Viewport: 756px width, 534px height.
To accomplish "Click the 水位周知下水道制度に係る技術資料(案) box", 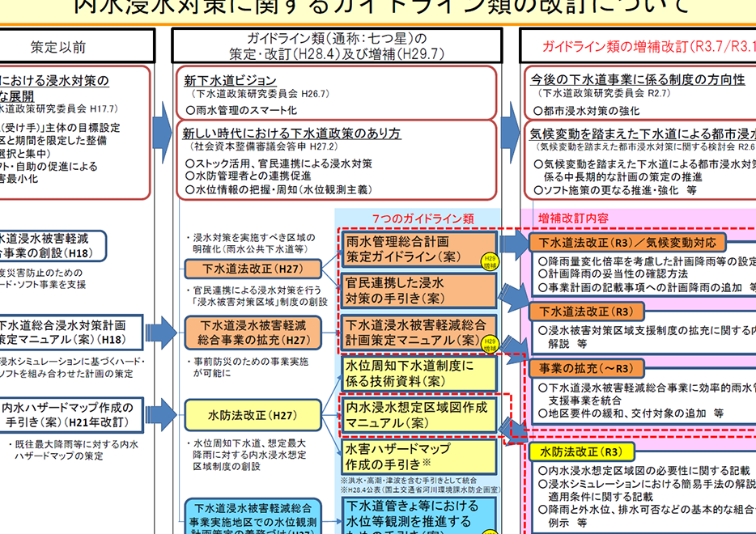I will pyautogui.click(x=418, y=373).
